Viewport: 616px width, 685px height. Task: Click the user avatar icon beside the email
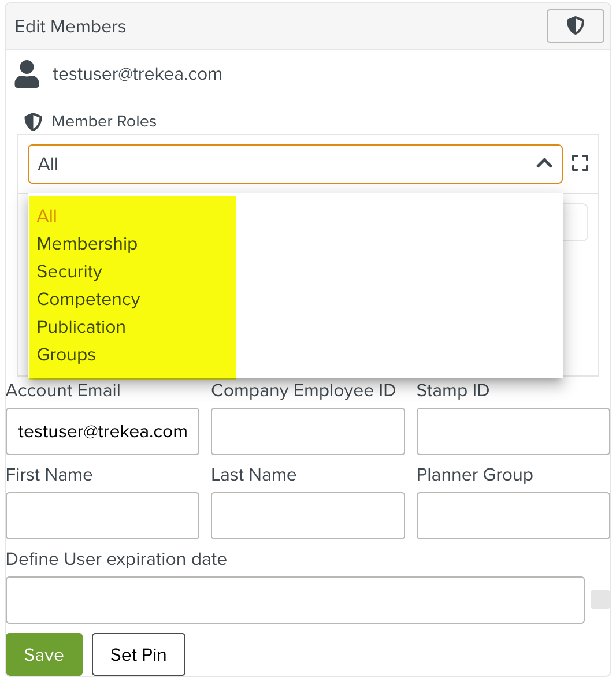point(26,74)
